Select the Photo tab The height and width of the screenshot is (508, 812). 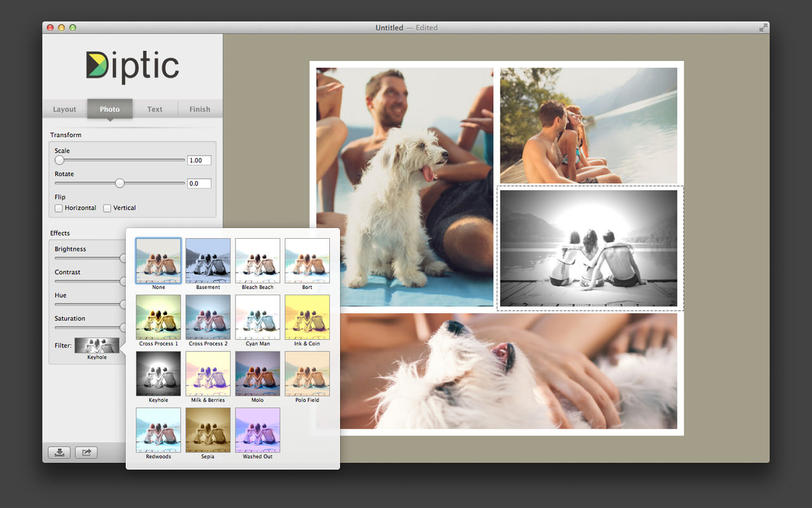pos(110,109)
